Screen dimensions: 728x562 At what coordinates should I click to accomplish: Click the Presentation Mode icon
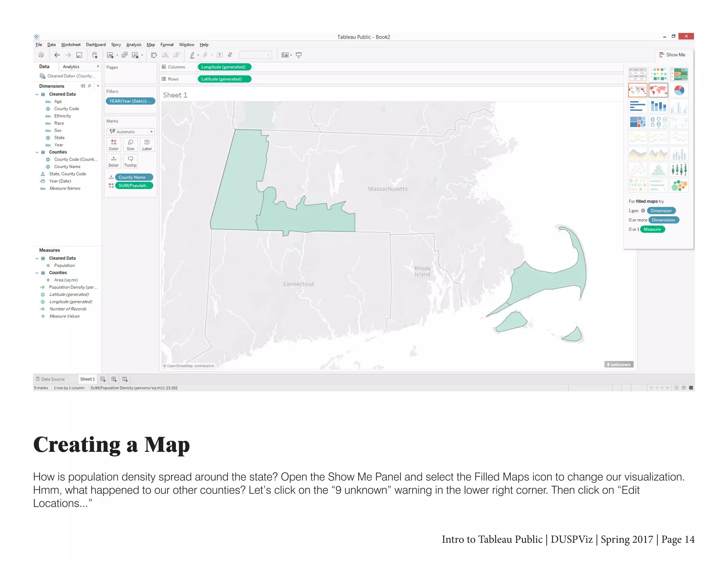299,55
